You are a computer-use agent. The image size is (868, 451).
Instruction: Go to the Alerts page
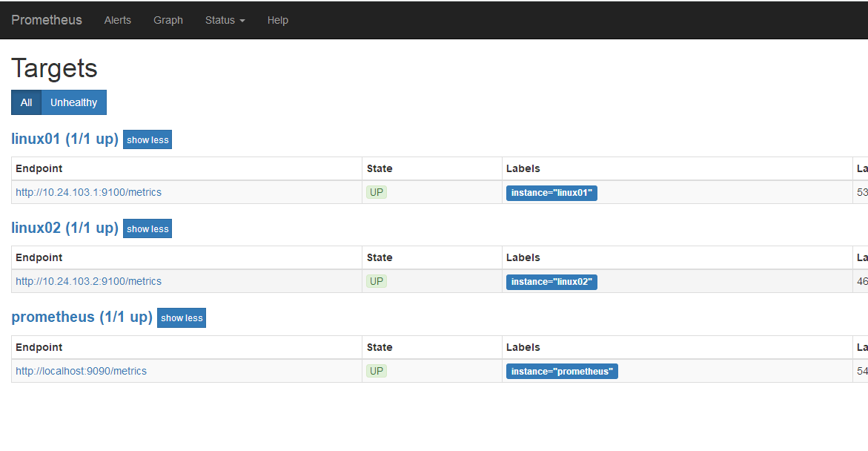pos(117,20)
